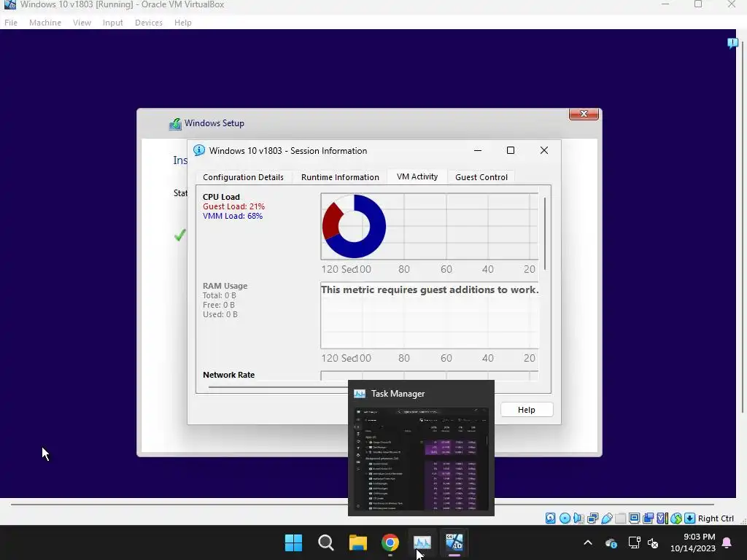747x560 pixels.
Task: Close the Windows Setup dialog
Action: tap(584, 114)
